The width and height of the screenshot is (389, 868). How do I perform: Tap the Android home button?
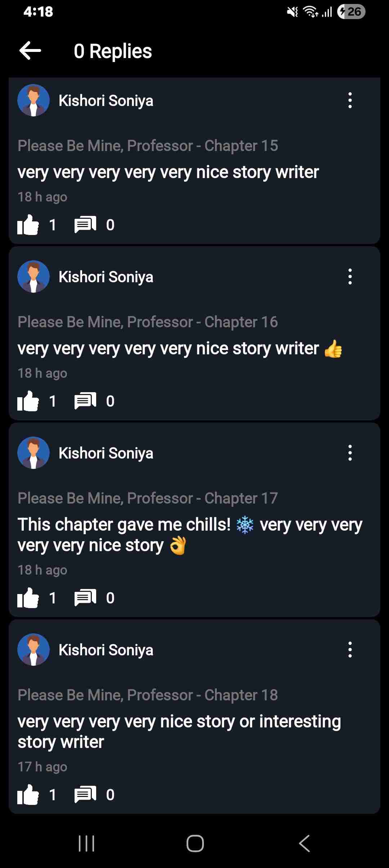(x=194, y=843)
